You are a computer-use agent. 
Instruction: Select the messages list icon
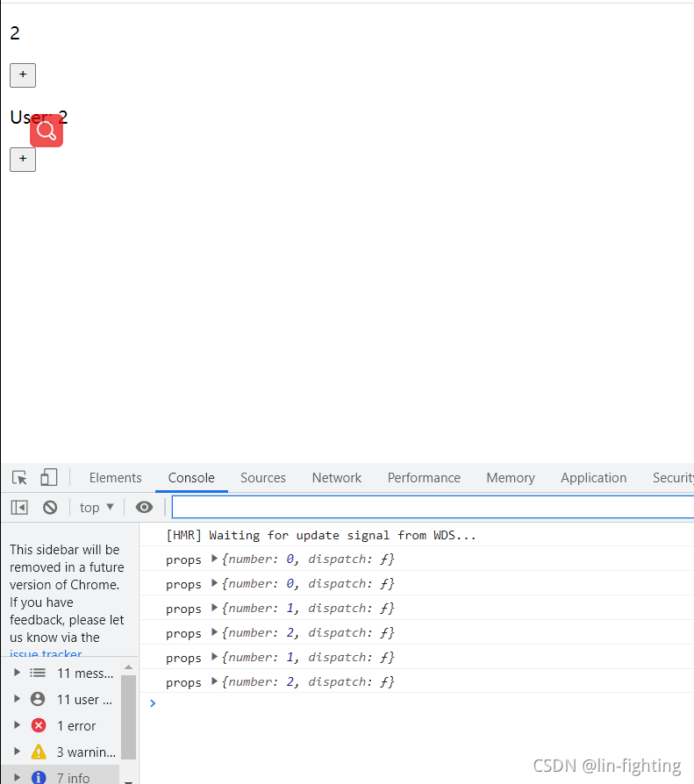[38, 673]
